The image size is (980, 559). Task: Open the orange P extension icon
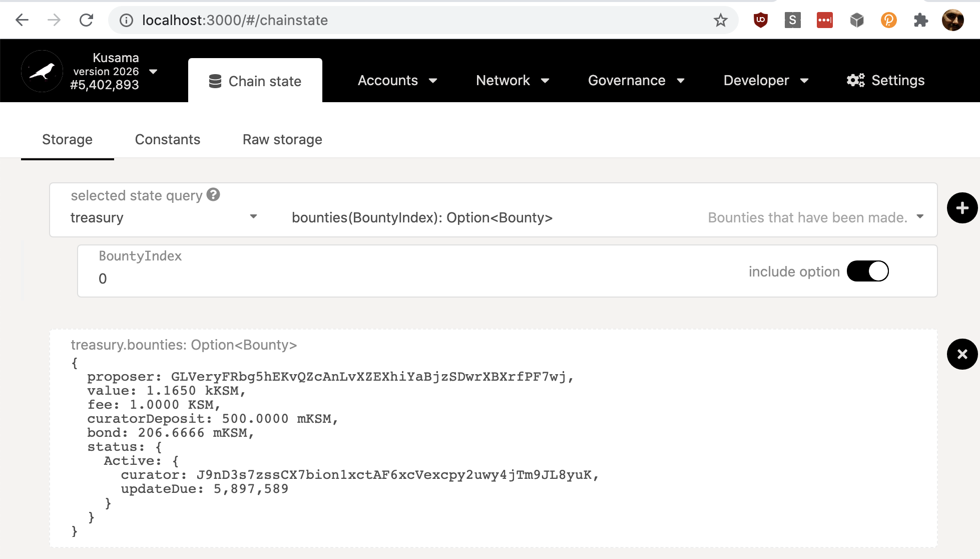[x=888, y=20]
